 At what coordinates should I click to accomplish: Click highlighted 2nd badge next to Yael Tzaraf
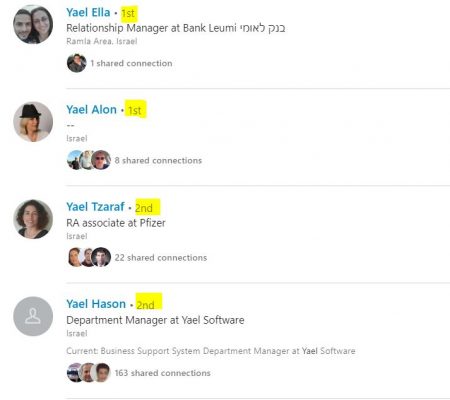147,207
